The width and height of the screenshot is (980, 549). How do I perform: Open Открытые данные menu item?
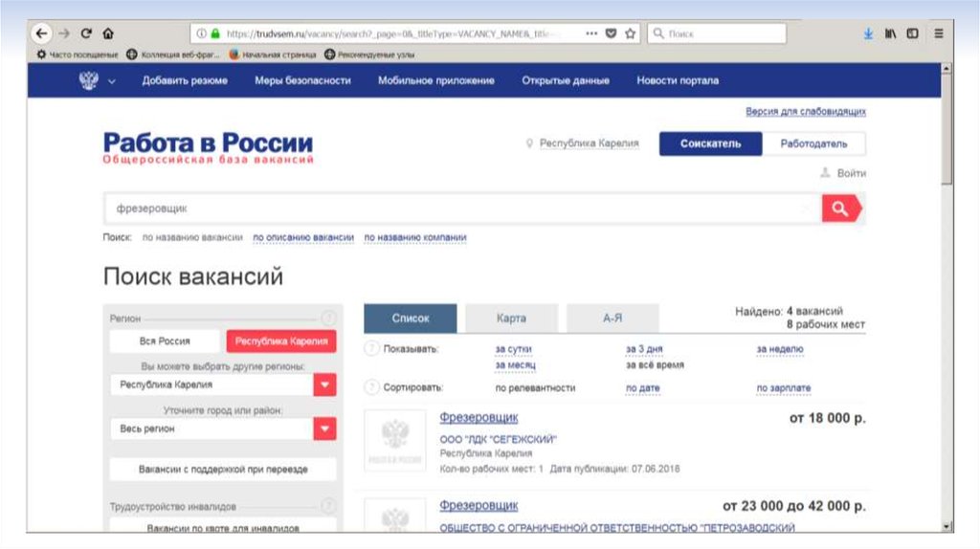click(x=566, y=80)
